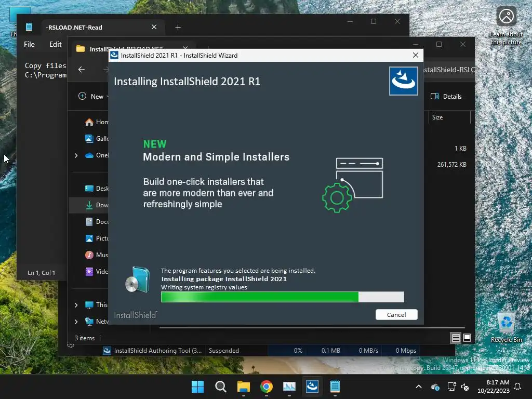Click the Notepad app icon in its title bar
Viewport: 532px width, 399px height.
(29, 27)
